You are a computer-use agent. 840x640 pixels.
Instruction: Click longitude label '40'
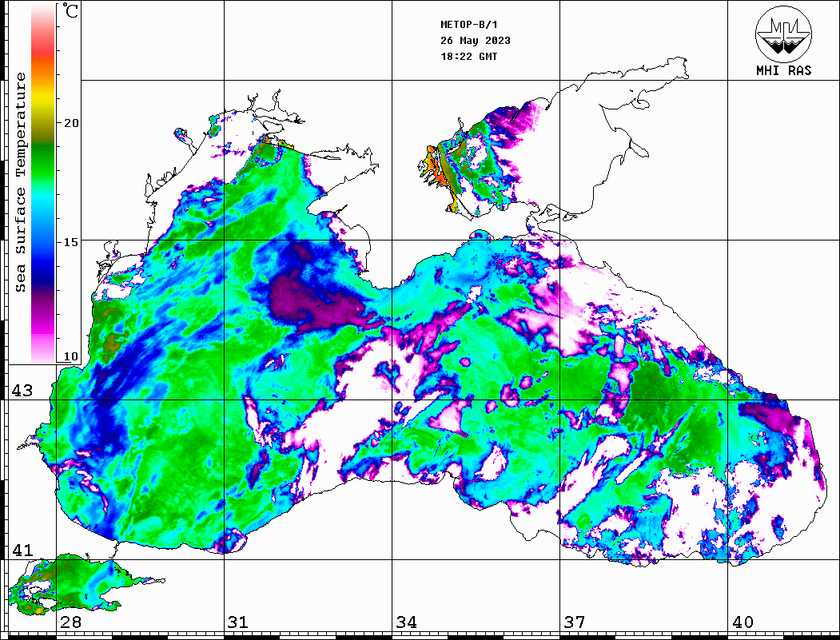(x=742, y=622)
